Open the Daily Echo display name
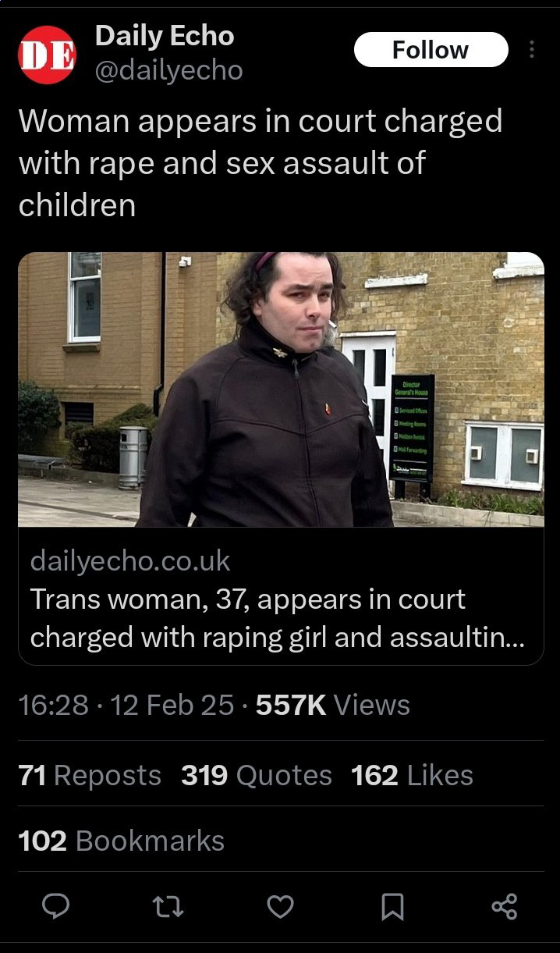The height and width of the screenshot is (953, 560). tap(165, 35)
